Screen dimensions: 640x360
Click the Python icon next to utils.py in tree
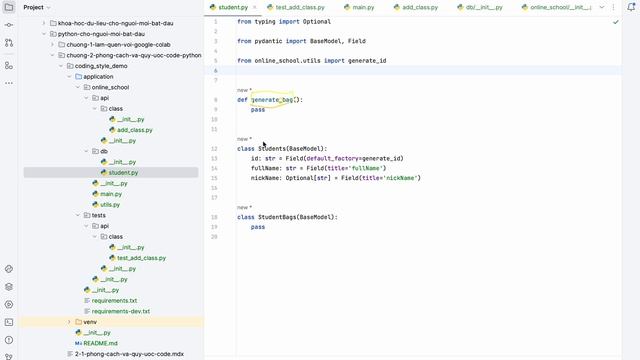point(96,204)
